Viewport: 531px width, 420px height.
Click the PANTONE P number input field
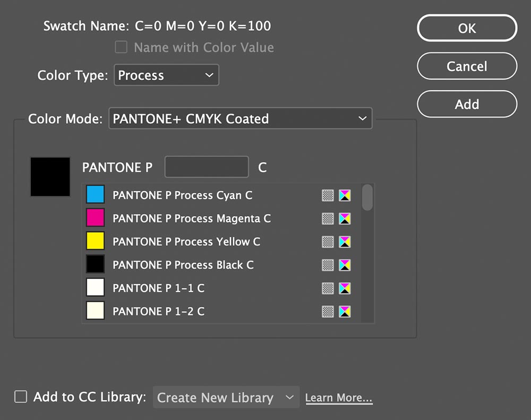click(x=207, y=167)
